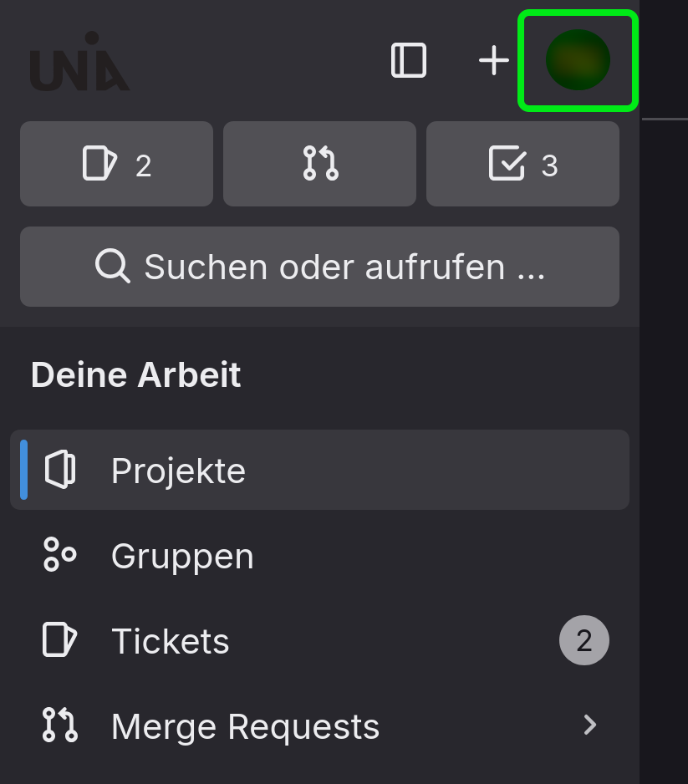Click the Projekte icon

(x=60, y=471)
